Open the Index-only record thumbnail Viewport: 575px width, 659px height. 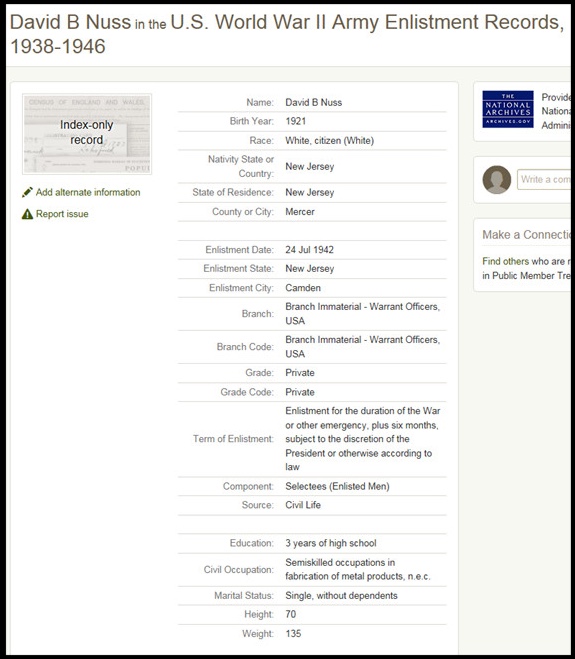[x=87, y=134]
